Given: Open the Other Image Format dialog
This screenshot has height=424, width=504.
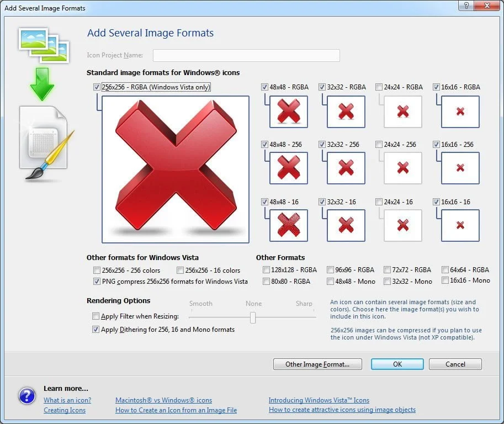Looking at the screenshot, I should click(317, 364).
